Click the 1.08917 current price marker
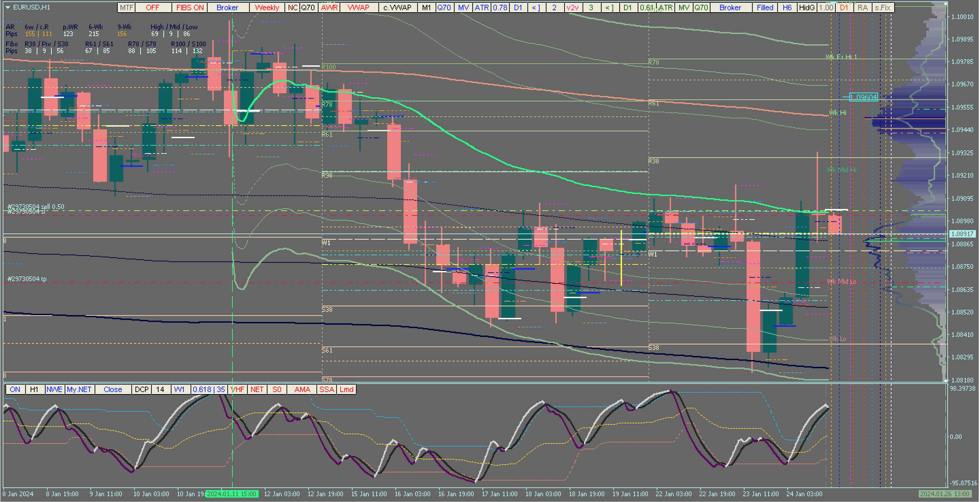 [x=962, y=234]
